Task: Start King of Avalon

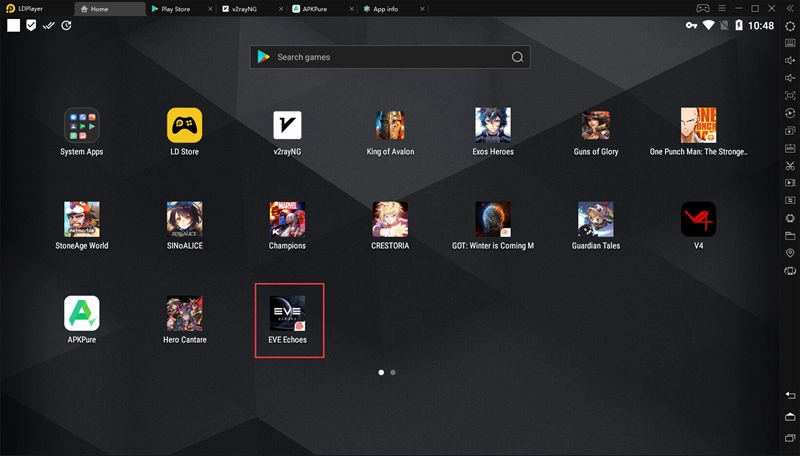Action: tap(390, 126)
